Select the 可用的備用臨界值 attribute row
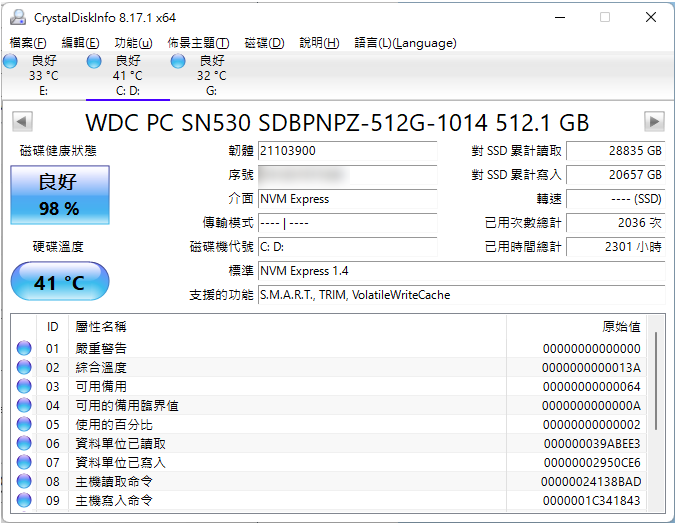The height and width of the screenshot is (525, 676). tap(329, 405)
